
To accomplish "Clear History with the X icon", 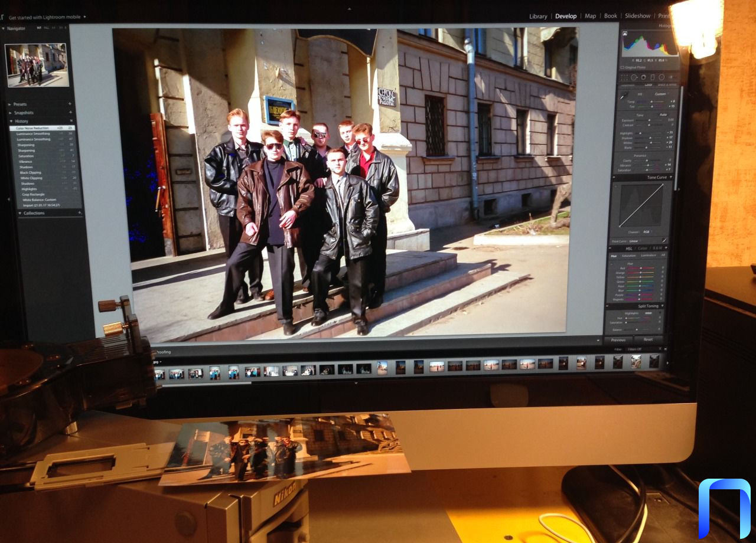I will [71, 120].
